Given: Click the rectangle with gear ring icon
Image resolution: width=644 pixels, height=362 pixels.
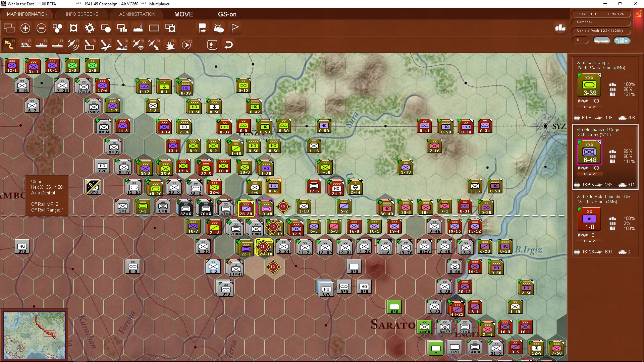Looking at the screenshot, I should coord(170,28).
